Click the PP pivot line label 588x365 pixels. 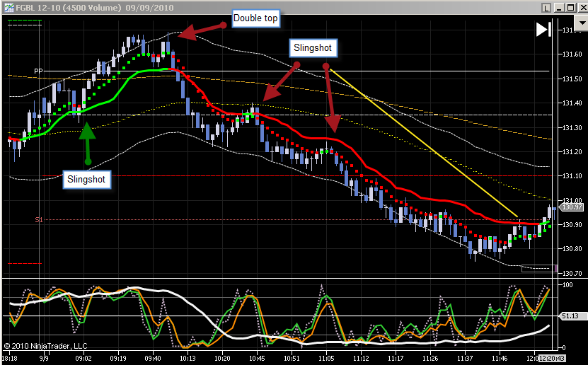pos(38,71)
